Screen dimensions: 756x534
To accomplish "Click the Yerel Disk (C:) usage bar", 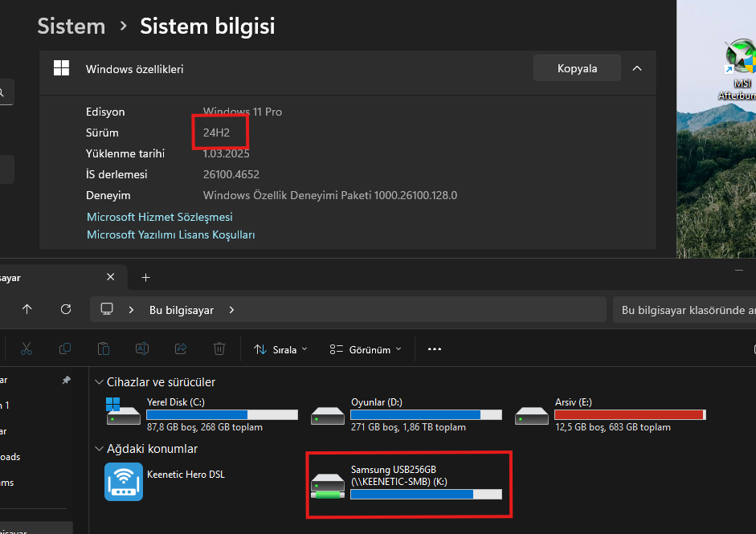I will 222,414.
